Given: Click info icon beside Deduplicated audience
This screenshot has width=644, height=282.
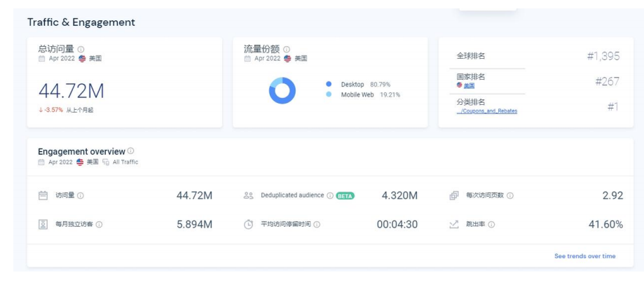Looking at the screenshot, I should coord(330,196).
